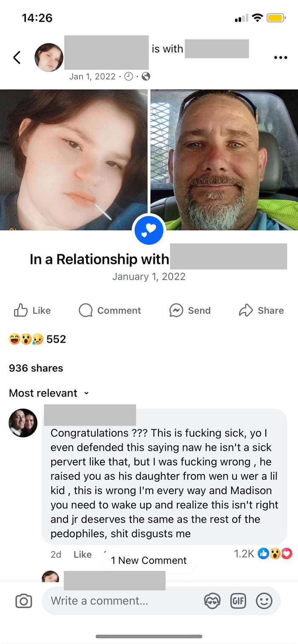Viewport: 298px width, 644px height.
Task: Open the three-dot post options menu
Action: click(280, 57)
